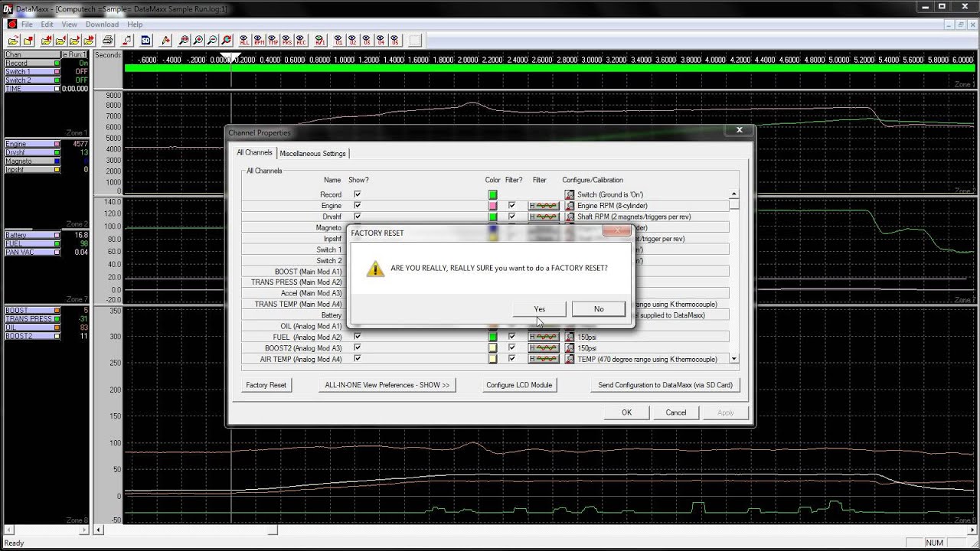Click OK in Channel Properties
980x551 pixels.
[626, 412]
